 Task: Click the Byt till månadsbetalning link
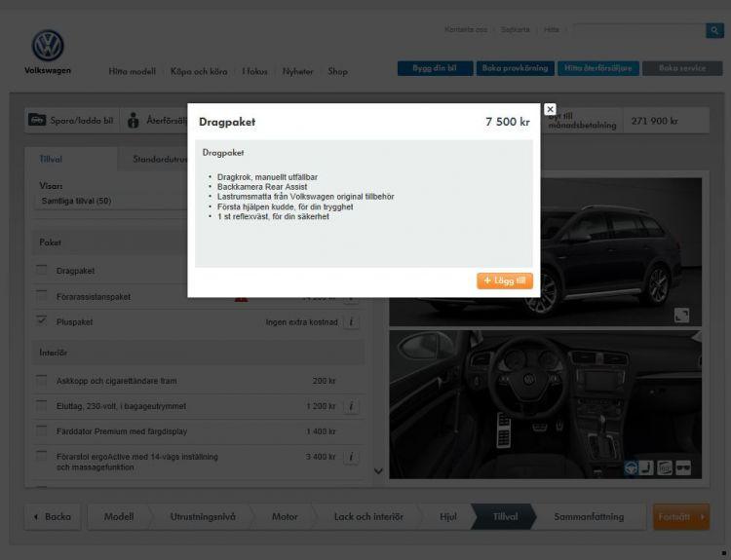click(x=582, y=121)
